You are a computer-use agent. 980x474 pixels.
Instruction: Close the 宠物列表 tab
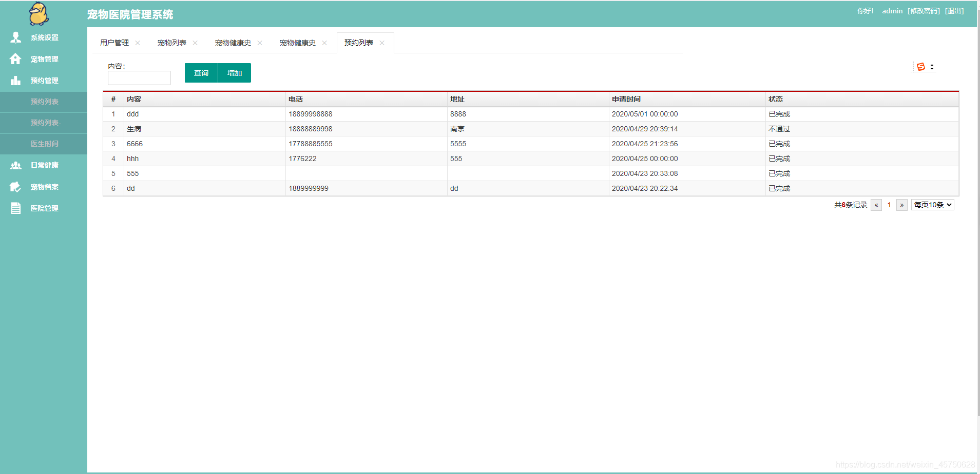point(195,43)
